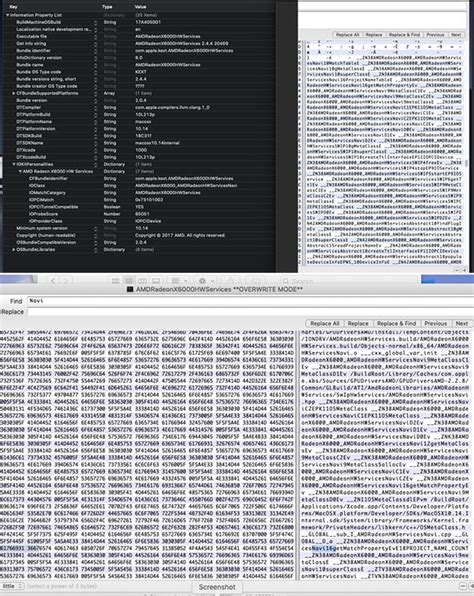Viewport: 474px width, 596px height.
Task: Select the DTCompiler row
Action: pos(140,108)
